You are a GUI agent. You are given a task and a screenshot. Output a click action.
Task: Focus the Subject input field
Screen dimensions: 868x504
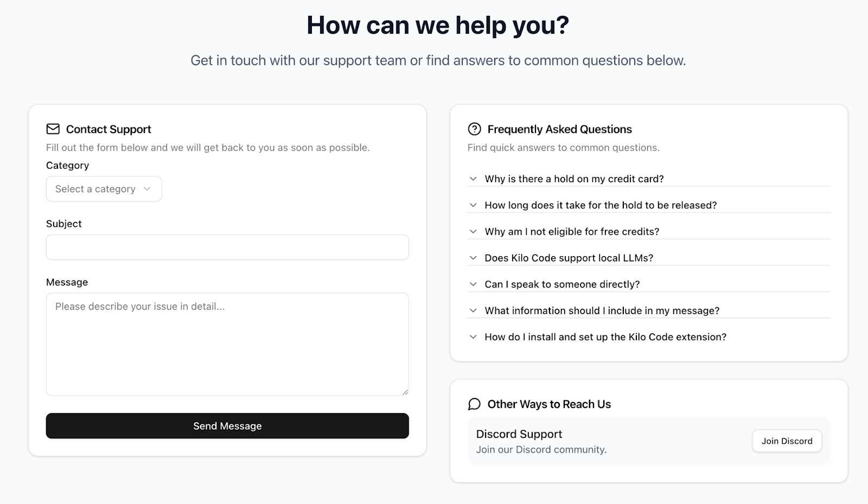227,247
